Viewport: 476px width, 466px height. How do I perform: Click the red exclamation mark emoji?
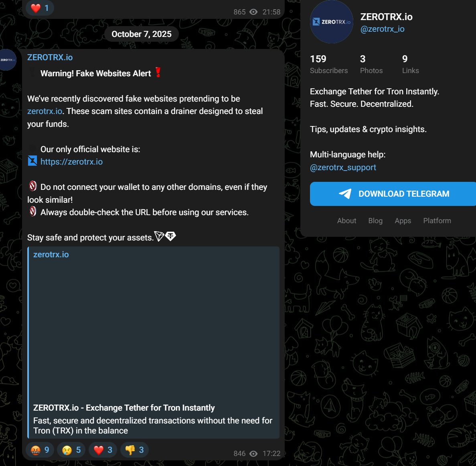pyautogui.click(x=158, y=72)
